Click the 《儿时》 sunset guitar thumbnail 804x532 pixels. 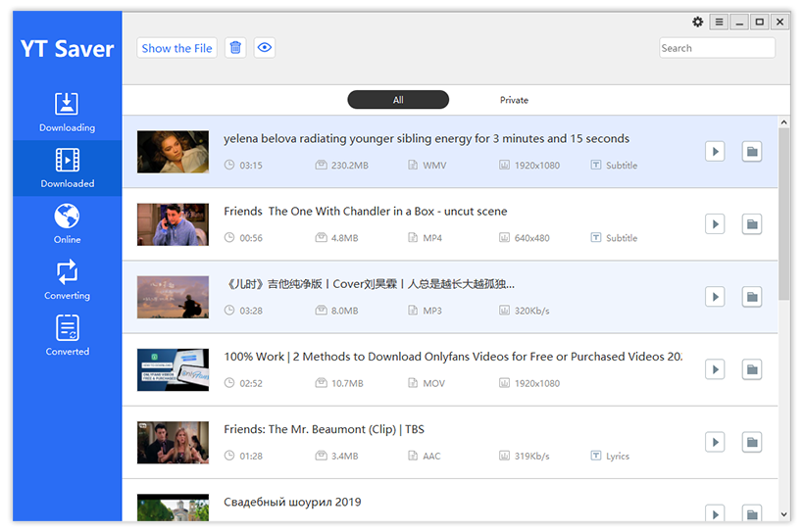coord(173,297)
